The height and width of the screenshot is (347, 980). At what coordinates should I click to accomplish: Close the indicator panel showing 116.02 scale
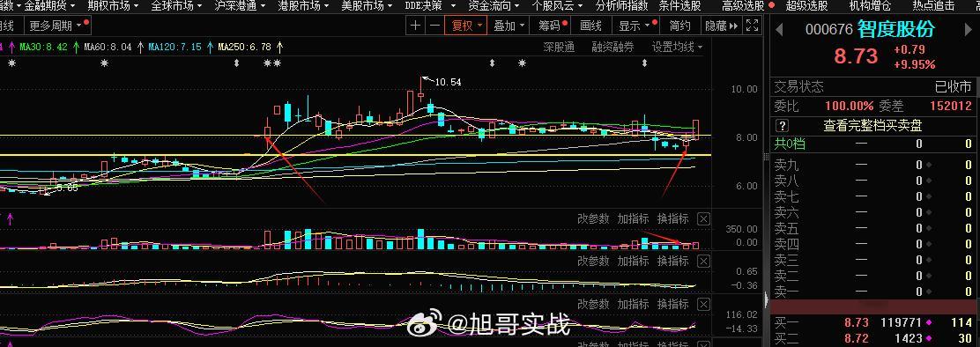pyautogui.click(x=704, y=305)
